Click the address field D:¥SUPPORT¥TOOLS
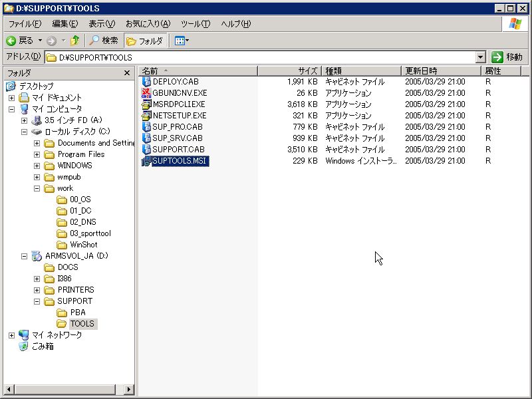Viewport: 532px width, 399px height. [260, 57]
